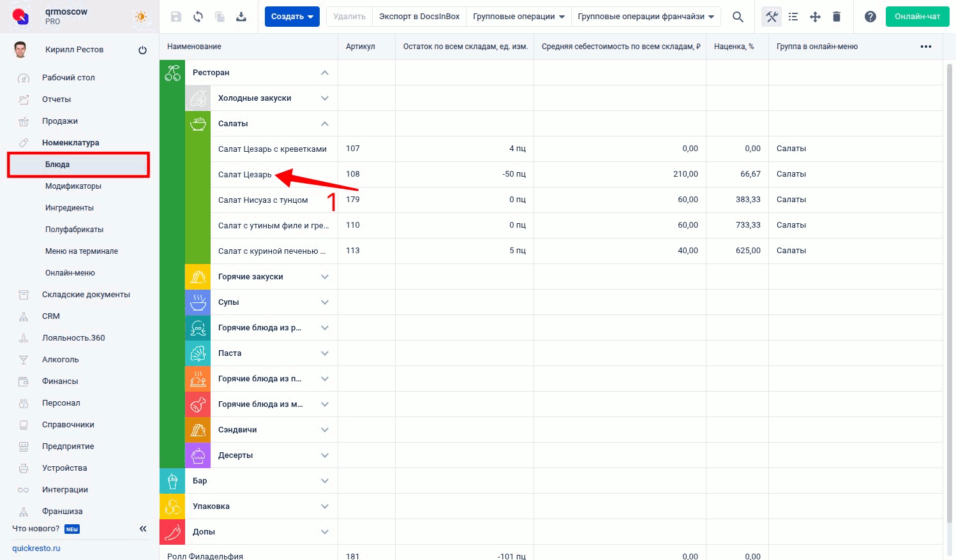Open Групповые операции франчайзи dropdown

tap(646, 17)
